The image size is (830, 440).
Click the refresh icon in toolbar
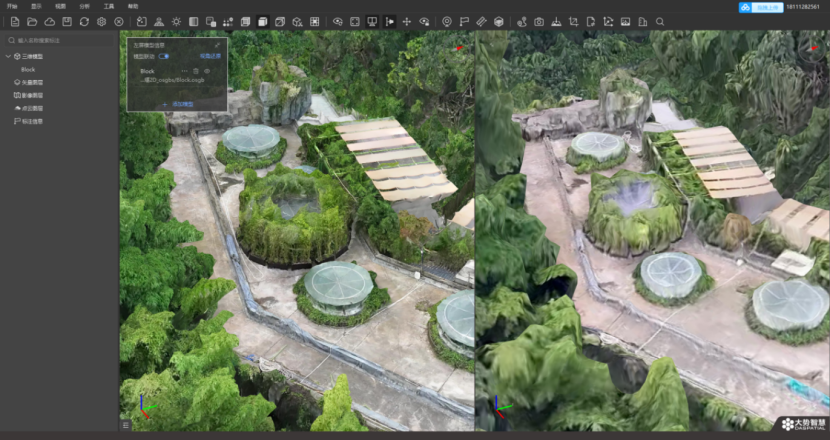click(x=84, y=21)
